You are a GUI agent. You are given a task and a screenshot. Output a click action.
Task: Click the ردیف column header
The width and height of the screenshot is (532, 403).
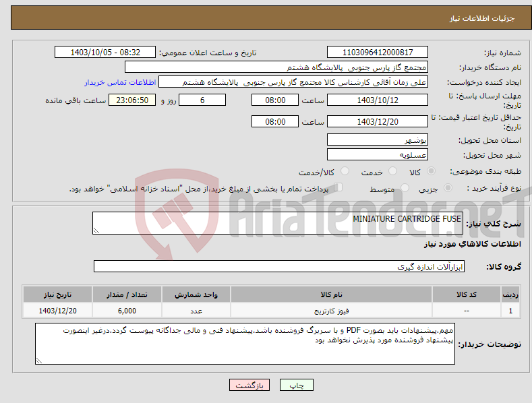pyautogui.click(x=510, y=294)
